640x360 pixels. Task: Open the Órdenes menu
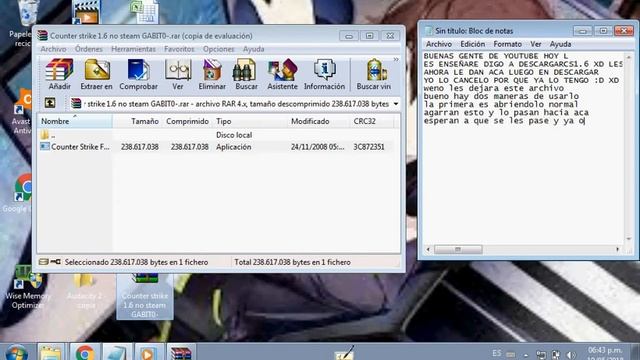tap(89, 49)
